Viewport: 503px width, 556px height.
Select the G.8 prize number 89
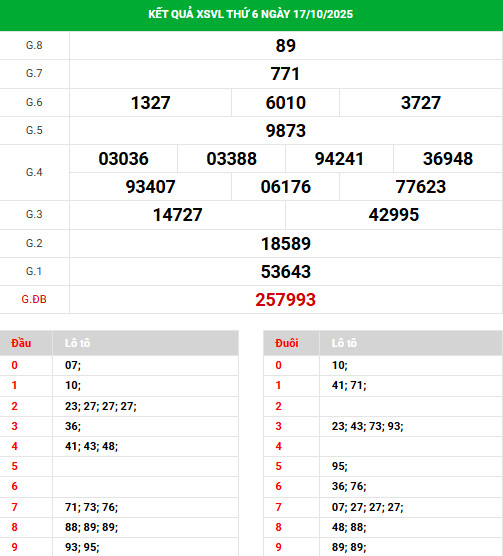point(286,46)
